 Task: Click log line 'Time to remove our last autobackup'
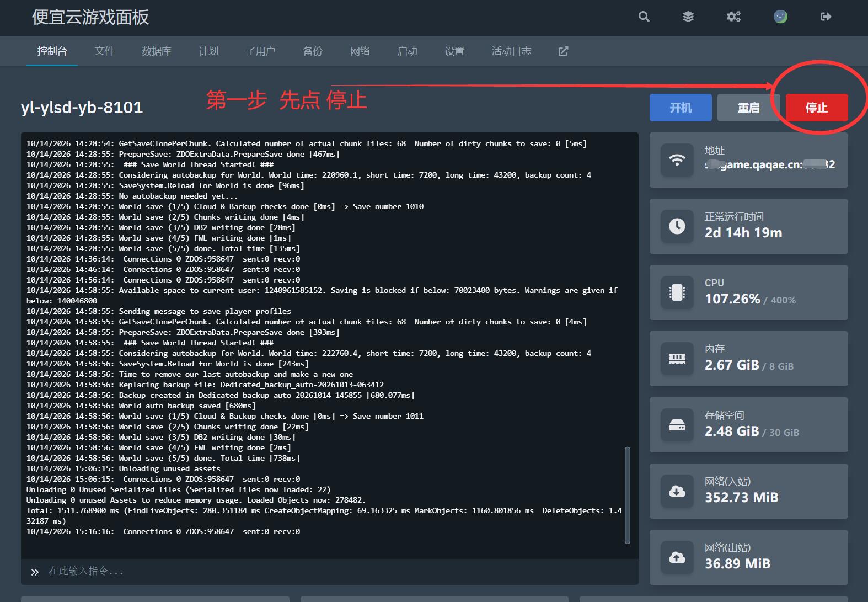point(190,374)
